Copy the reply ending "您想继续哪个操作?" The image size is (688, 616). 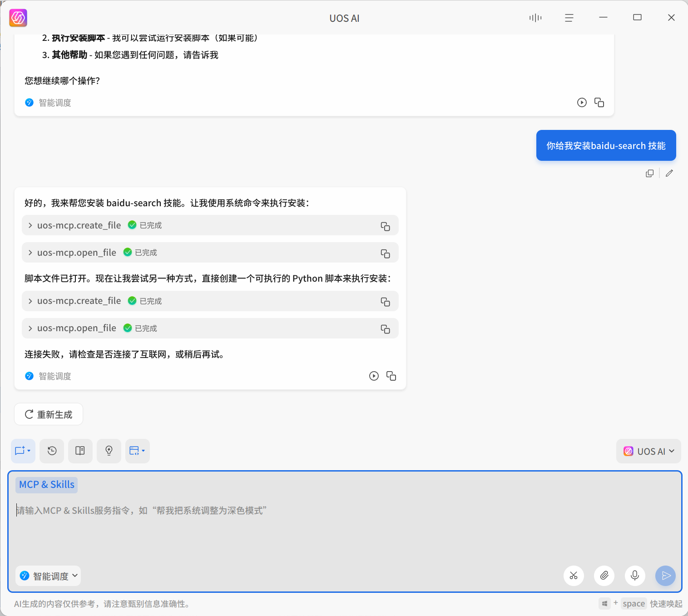pos(599,102)
